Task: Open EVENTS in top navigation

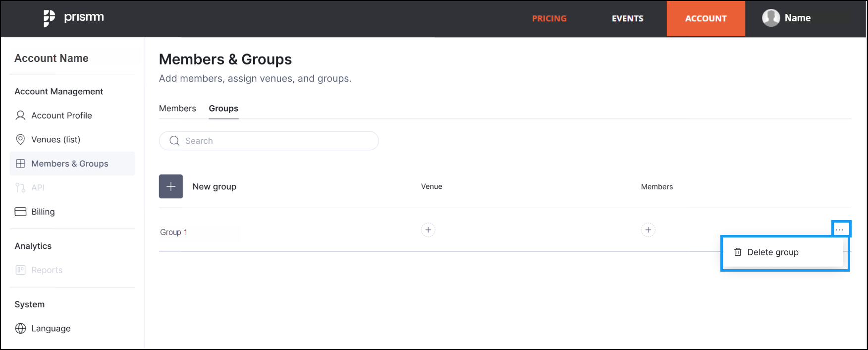Action: [627, 18]
